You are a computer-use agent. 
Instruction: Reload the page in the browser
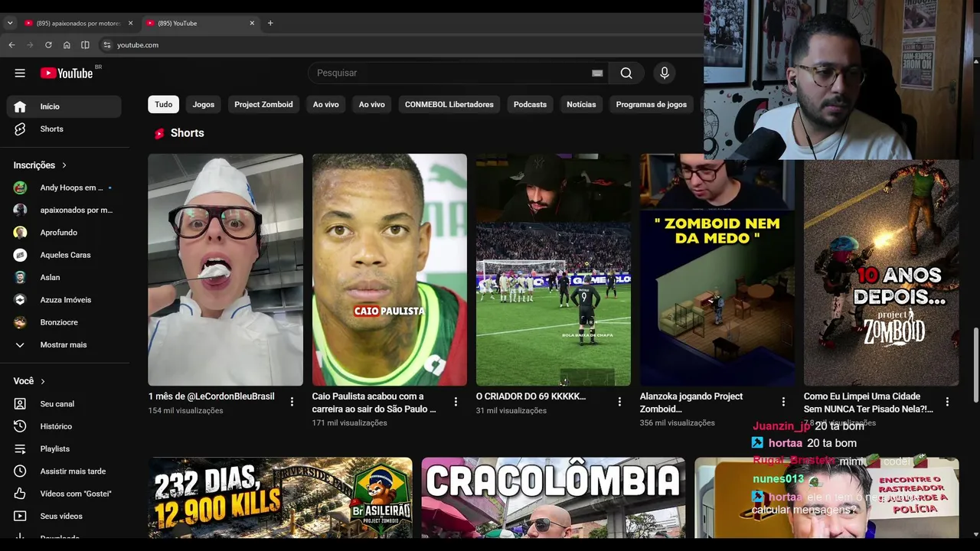[48, 45]
